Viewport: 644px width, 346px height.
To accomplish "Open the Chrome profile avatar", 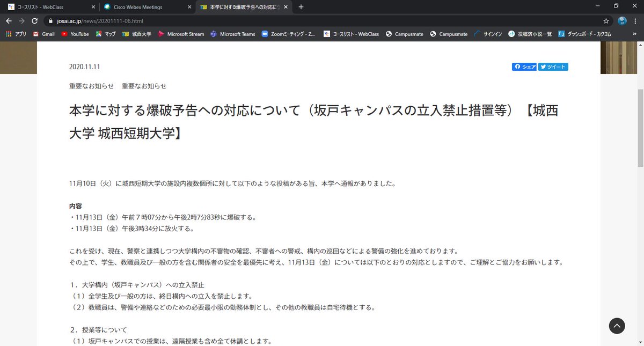I will (x=622, y=21).
